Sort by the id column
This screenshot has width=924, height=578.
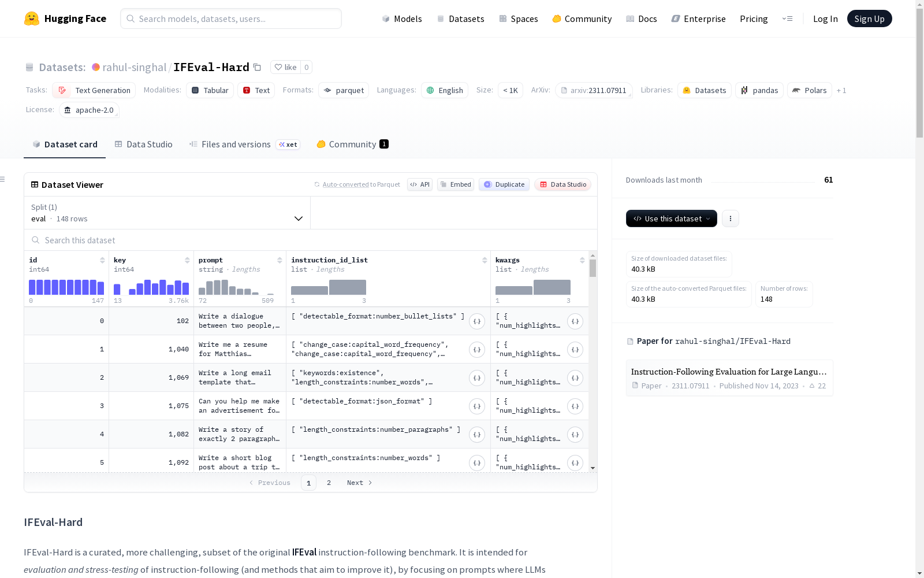click(102, 260)
